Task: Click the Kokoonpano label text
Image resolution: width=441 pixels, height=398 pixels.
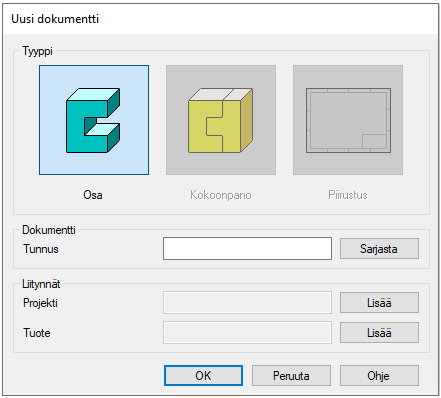Action: pyautogui.click(x=221, y=195)
